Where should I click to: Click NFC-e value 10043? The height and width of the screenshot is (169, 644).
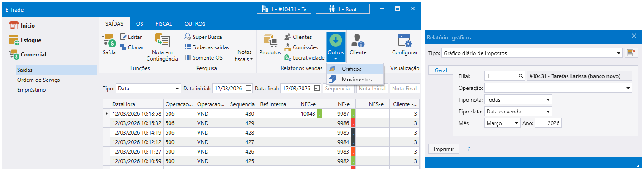coord(302,113)
